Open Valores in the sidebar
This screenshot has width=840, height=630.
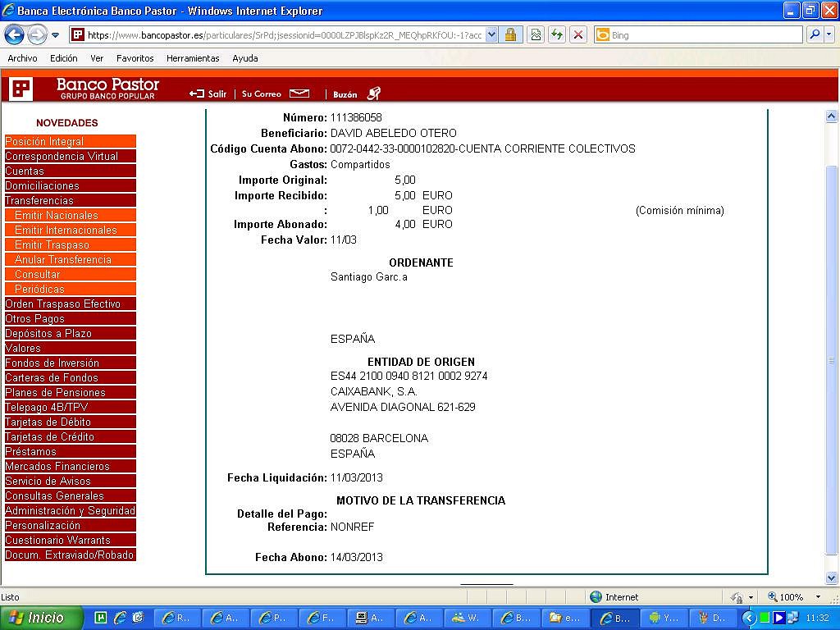click(71, 348)
